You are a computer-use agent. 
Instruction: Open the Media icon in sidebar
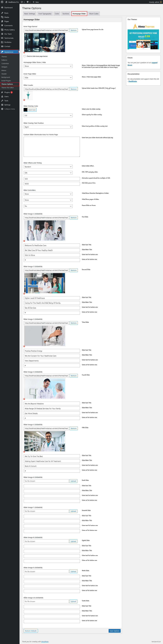coord(2,17)
